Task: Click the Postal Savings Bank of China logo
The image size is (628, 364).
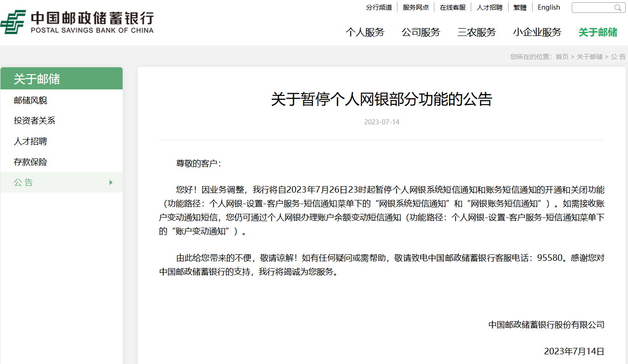Action: tap(77, 22)
